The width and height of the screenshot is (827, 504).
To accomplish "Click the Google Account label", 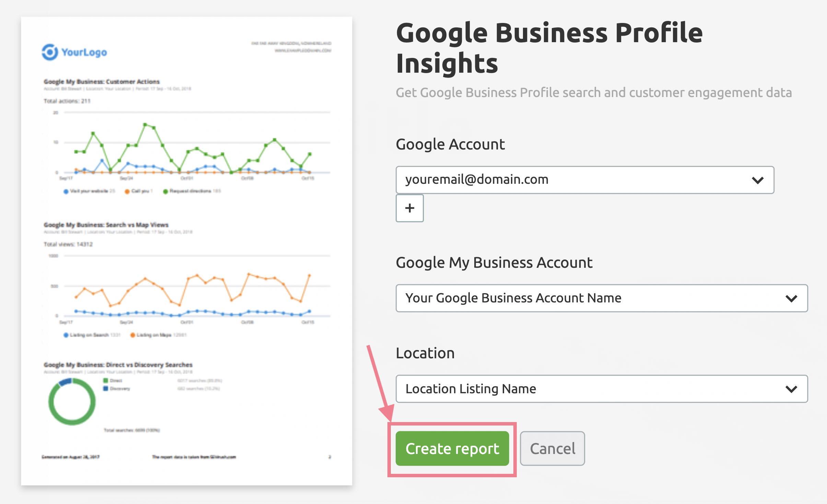I will [x=450, y=144].
